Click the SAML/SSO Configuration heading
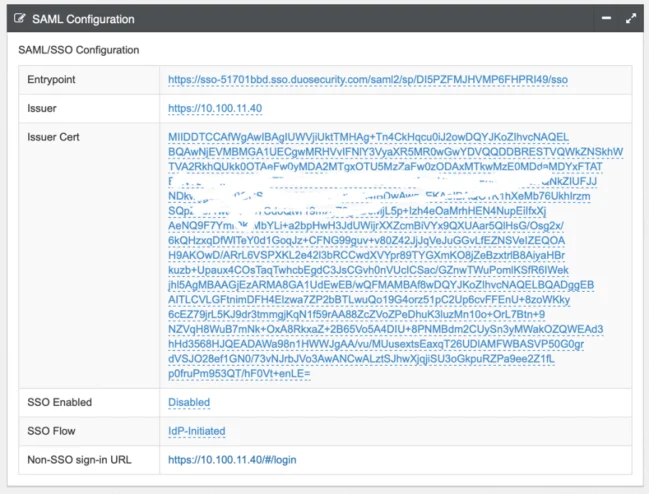This screenshot has height=494, width=649. (79, 50)
